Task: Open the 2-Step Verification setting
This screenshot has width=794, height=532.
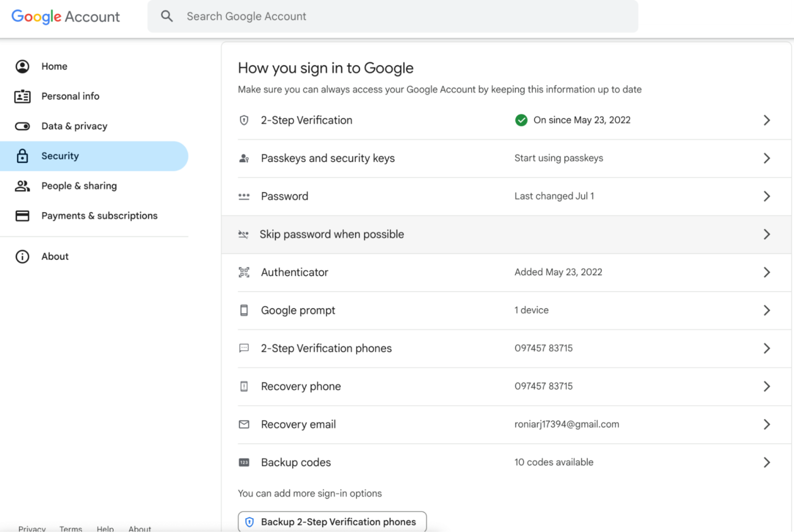Action: coord(507,120)
